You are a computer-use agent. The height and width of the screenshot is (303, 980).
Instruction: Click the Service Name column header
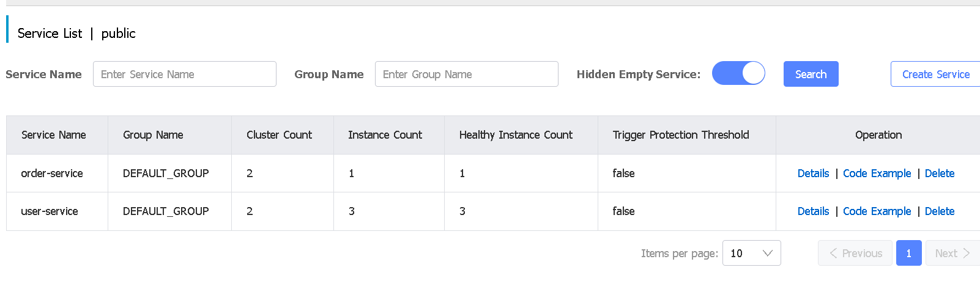[54, 135]
